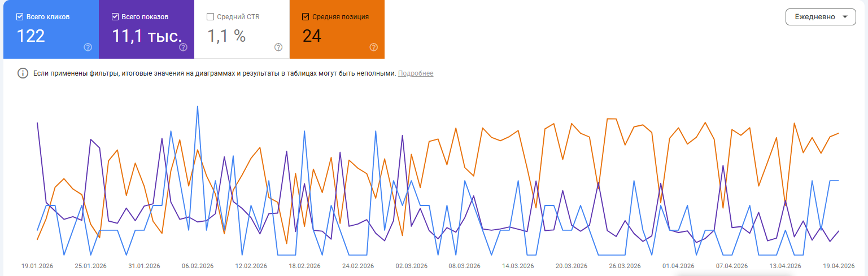Open the help tooltip for Средний CTR

point(278,47)
